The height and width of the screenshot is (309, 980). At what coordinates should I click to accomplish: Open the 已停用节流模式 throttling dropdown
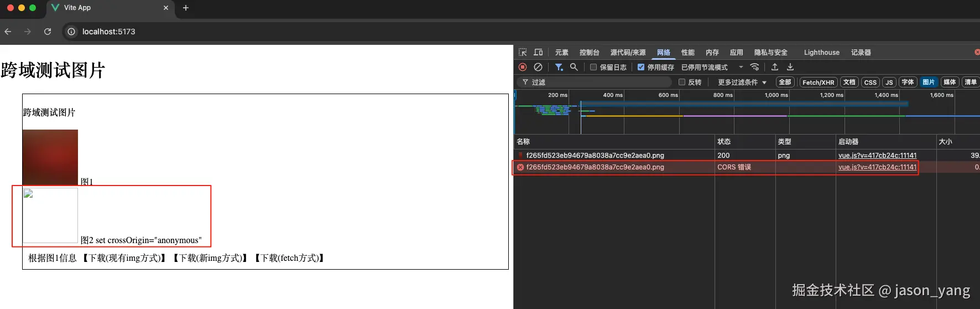tap(712, 67)
